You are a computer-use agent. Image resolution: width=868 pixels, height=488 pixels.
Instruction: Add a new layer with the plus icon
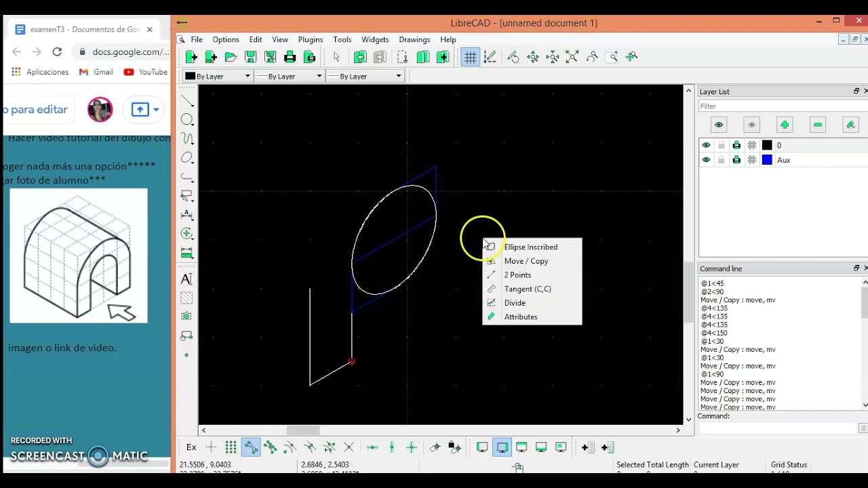click(x=785, y=125)
